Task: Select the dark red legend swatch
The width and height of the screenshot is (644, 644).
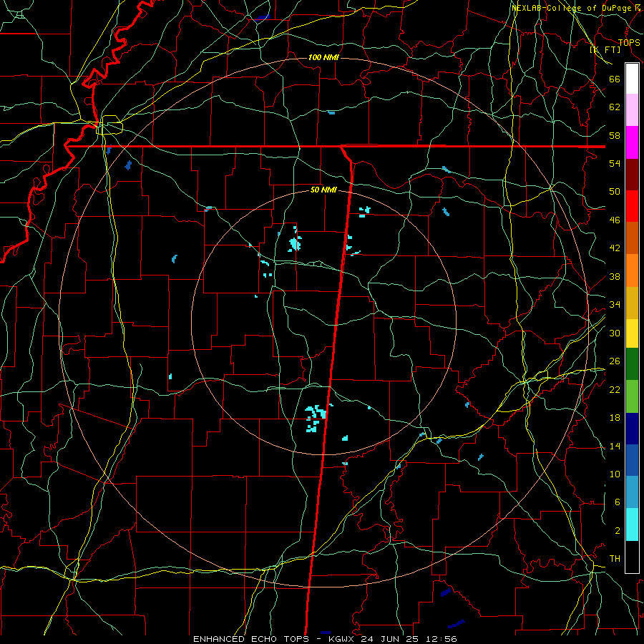Action: pyautogui.click(x=632, y=175)
